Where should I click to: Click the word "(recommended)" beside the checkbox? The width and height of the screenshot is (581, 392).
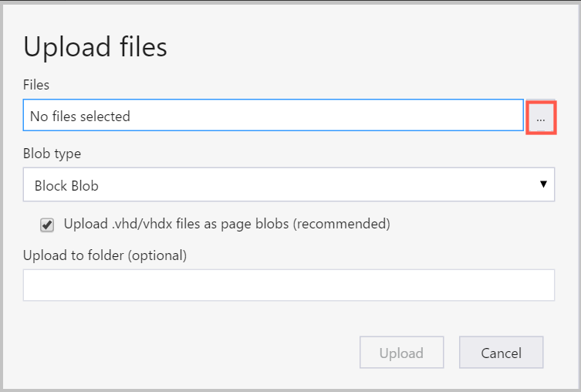(343, 225)
